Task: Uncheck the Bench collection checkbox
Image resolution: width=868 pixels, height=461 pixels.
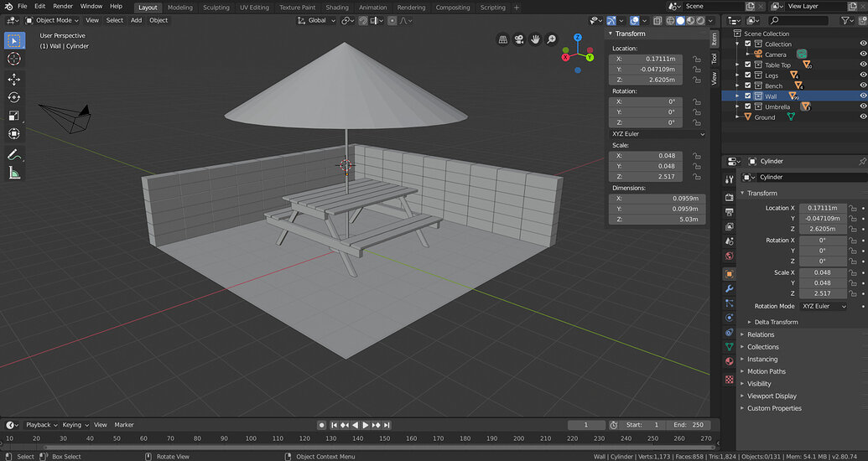Action: pyautogui.click(x=748, y=85)
